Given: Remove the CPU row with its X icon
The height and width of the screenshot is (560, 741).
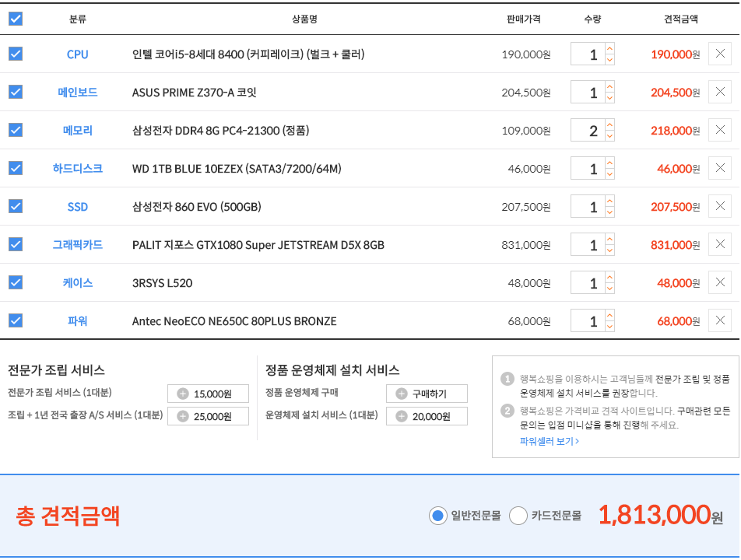Looking at the screenshot, I should coord(720,54).
